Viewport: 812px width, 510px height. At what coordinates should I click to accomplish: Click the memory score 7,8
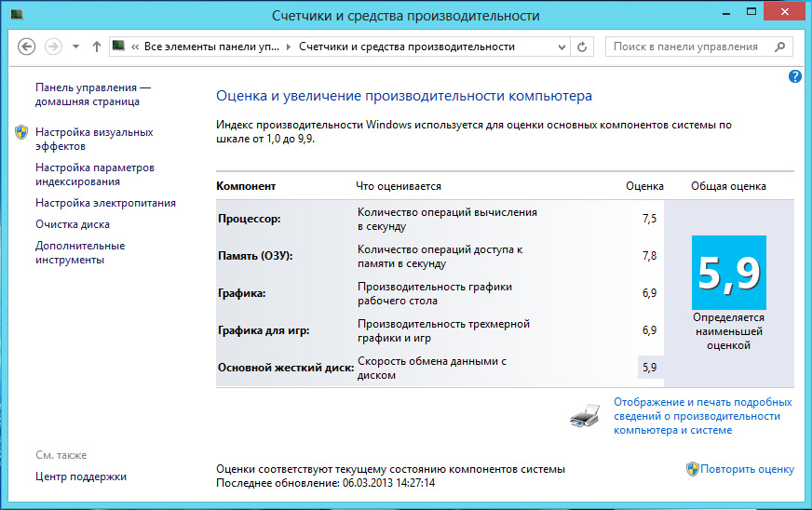click(x=649, y=256)
